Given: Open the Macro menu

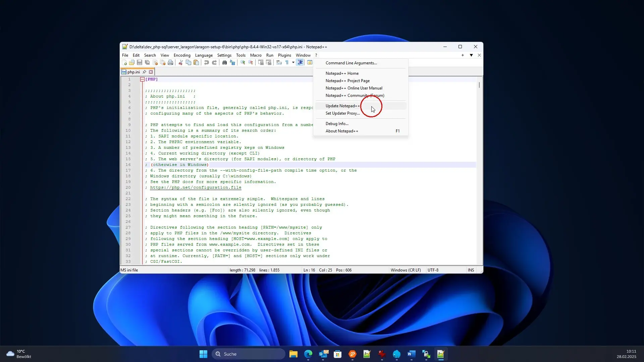Looking at the screenshot, I should tap(256, 55).
